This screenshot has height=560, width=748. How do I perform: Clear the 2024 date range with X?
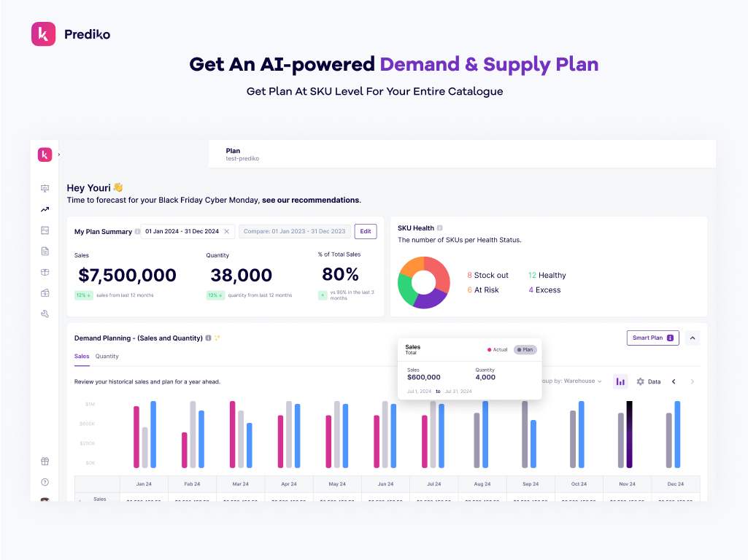click(x=226, y=231)
